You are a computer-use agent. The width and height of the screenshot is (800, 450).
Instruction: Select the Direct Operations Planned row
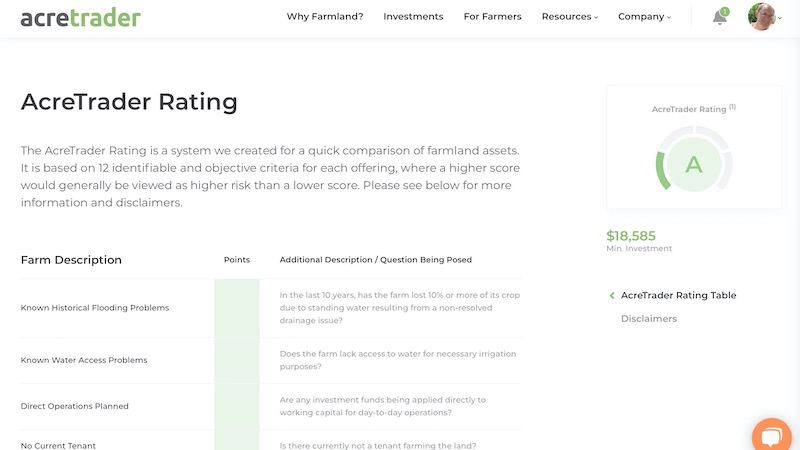[75, 406]
